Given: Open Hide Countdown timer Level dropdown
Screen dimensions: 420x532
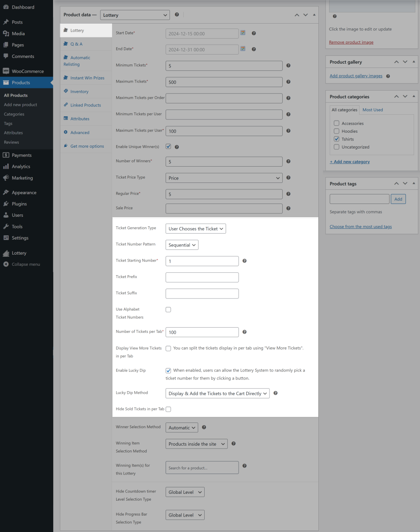Looking at the screenshot, I should (185, 492).
